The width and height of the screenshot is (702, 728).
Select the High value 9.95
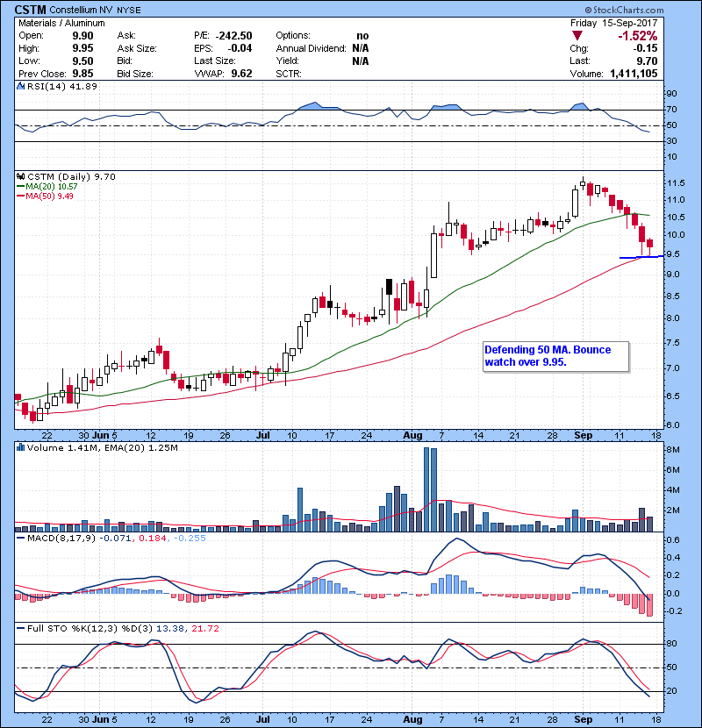82,48
